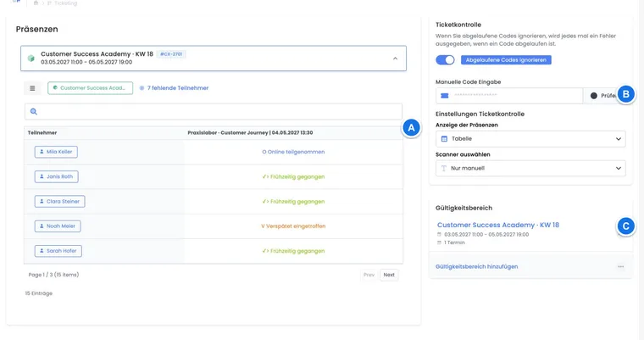Image resolution: width=644 pixels, height=340 pixels.
Task: Click the Prüfen button
Action: point(603,95)
